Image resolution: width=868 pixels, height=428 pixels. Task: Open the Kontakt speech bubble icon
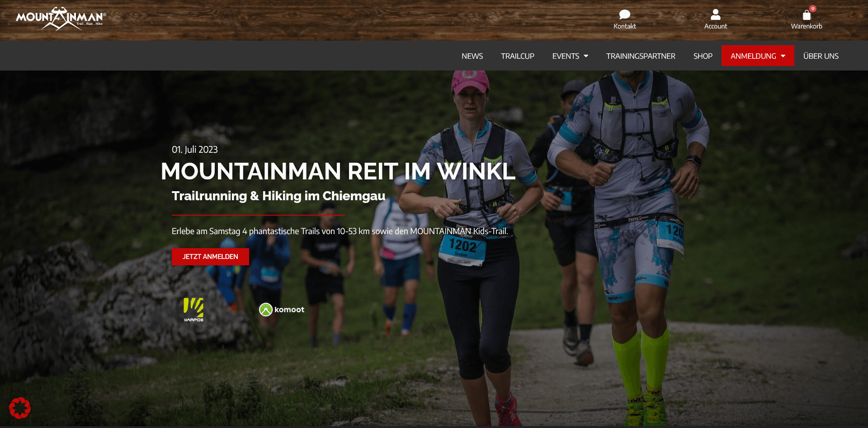click(x=624, y=14)
